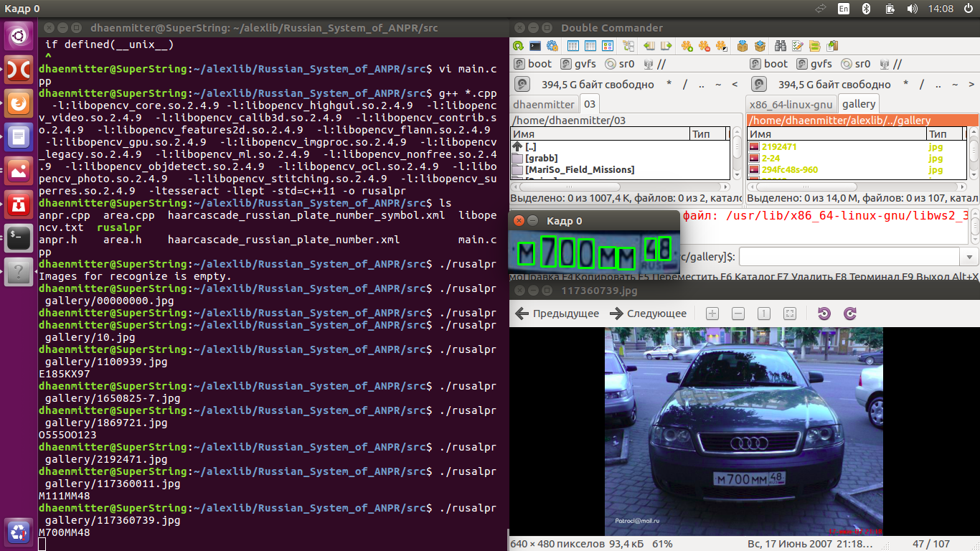Toggle fit-to-window icon in image viewer
This screenshot has width=980, height=551.
click(x=790, y=314)
